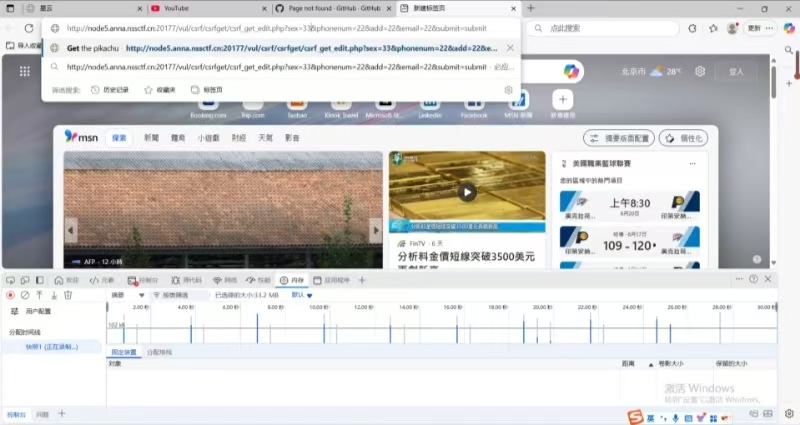The image size is (800, 425).
Task: Click the Favorites filter in address dropdown
Action: click(160, 90)
